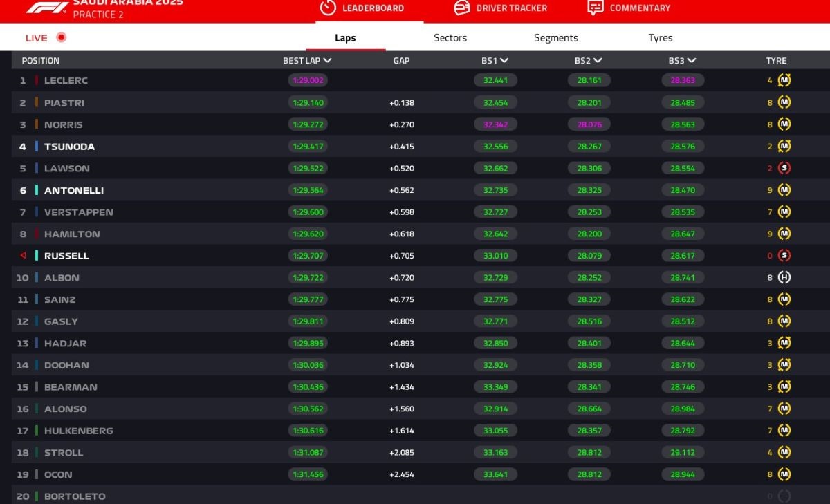
Task: Click the Driver Tracker helmet icon
Action: tap(461, 8)
